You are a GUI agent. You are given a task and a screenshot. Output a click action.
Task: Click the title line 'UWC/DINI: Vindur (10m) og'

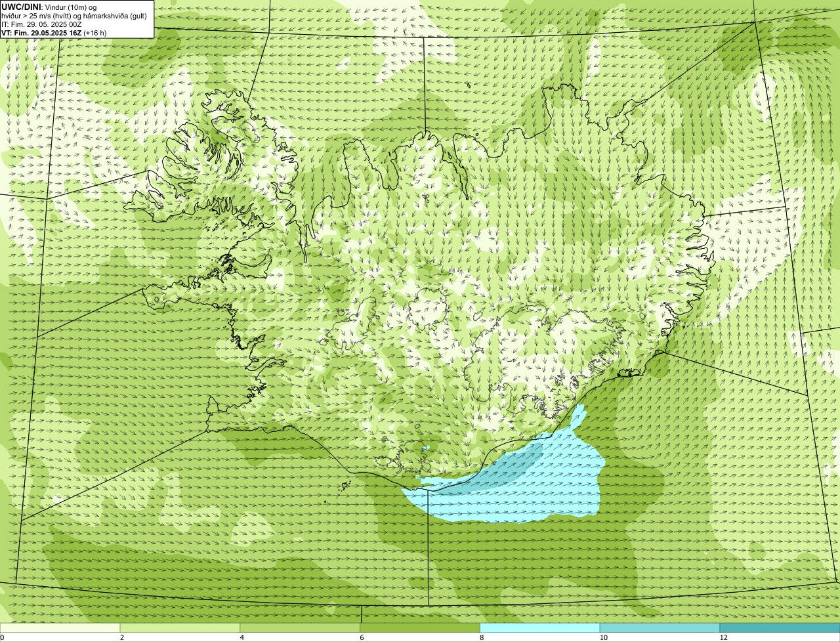[49, 7]
